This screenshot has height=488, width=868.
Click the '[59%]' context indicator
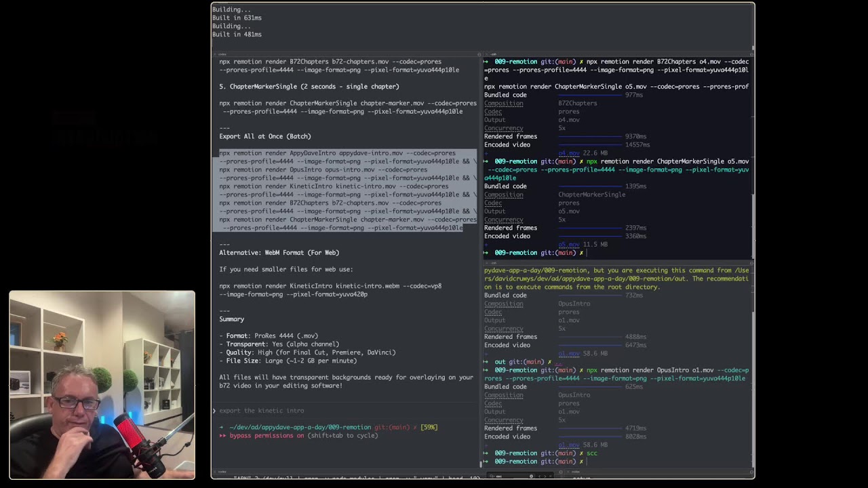pos(429,428)
